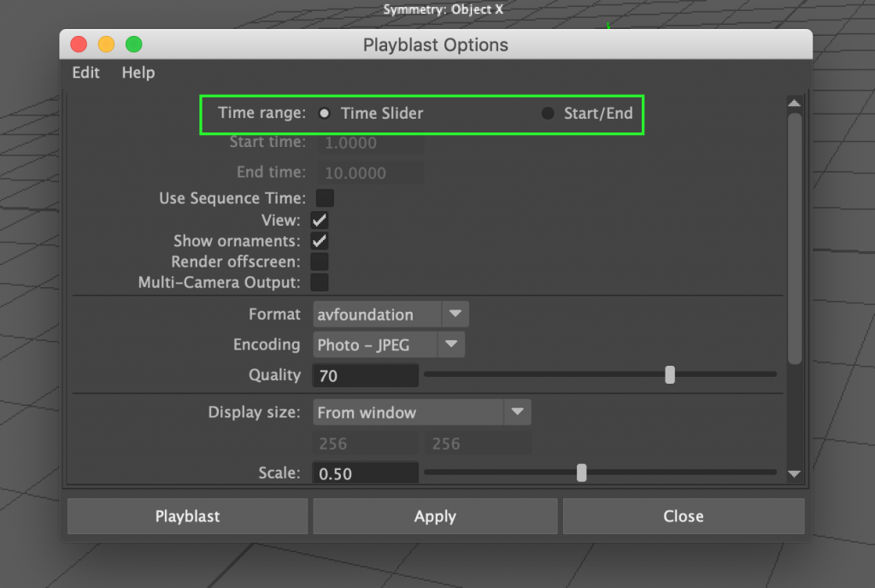Viewport: 875px width, 588px height.
Task: Click the Scale slider handle
Action: 581,472
